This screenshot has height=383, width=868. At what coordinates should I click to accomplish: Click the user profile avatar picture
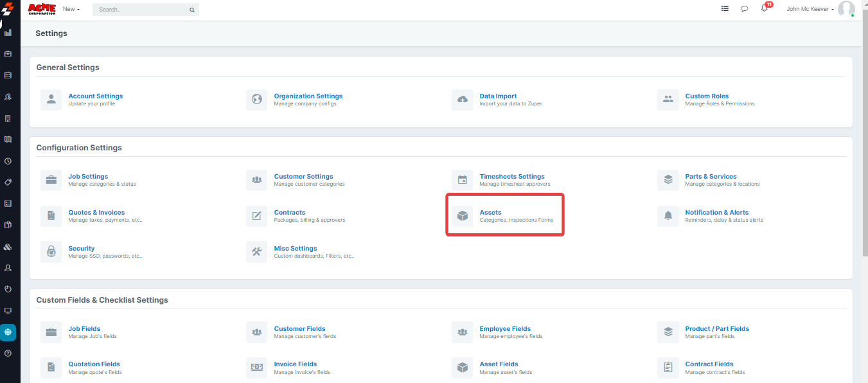pos(846,9)
